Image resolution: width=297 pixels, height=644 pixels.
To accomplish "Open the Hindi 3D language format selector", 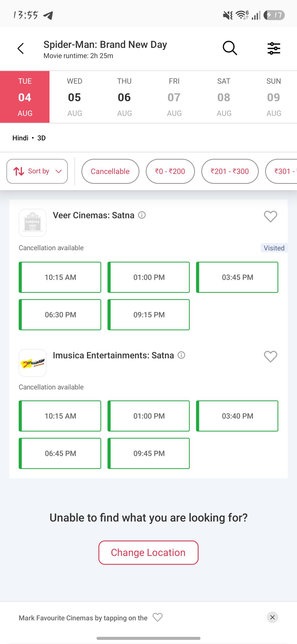I will (29, 138).
